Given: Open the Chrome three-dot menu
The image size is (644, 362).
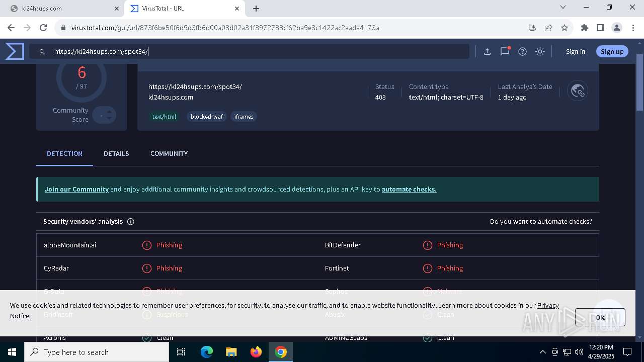Looking at the screenshot, I should [633, 28].
